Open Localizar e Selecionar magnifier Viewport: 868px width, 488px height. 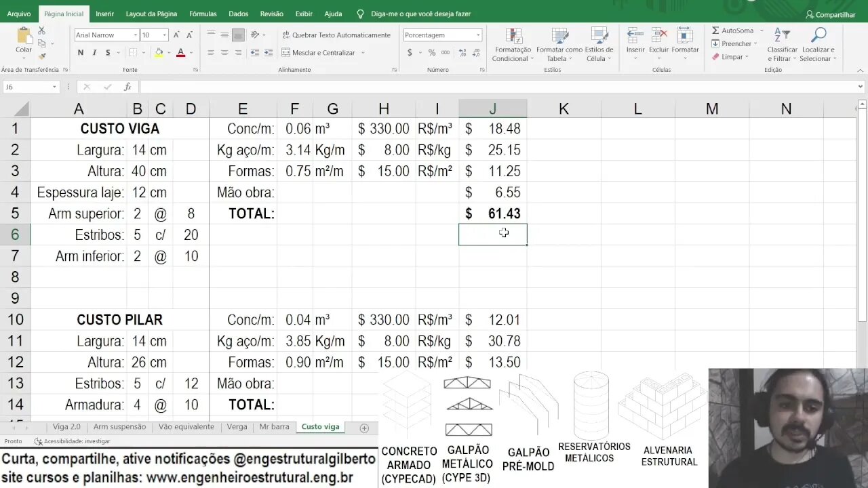coord(818,45)
